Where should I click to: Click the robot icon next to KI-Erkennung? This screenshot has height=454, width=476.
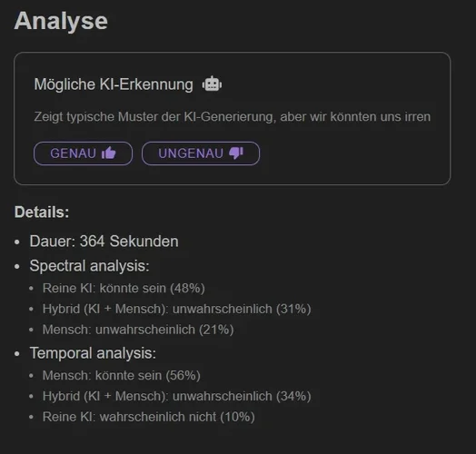tap(212, 84)
